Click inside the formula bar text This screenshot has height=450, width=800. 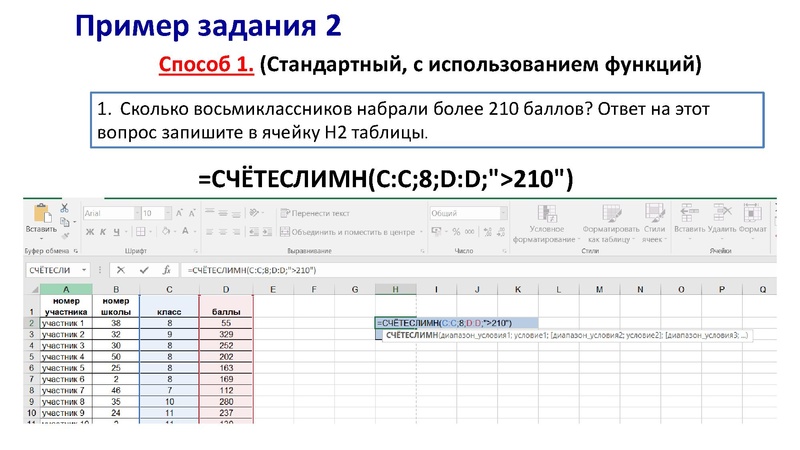tap(252, 270)
